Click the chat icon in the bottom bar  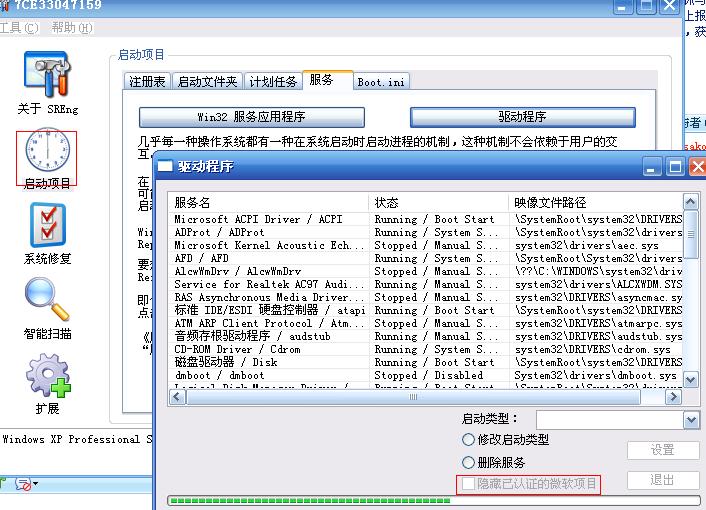[23, 484]
